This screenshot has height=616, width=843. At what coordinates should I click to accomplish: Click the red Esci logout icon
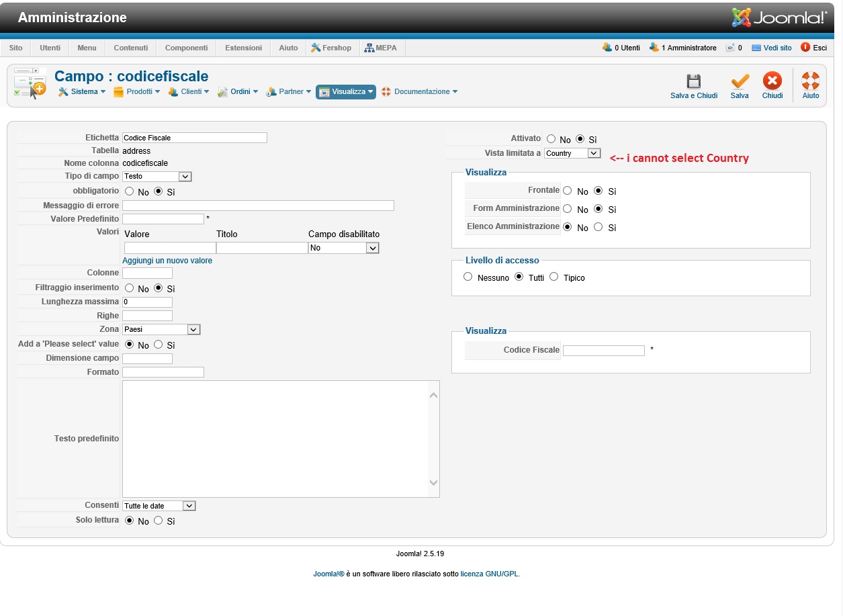pyautogui.click(x=805, y=48)
